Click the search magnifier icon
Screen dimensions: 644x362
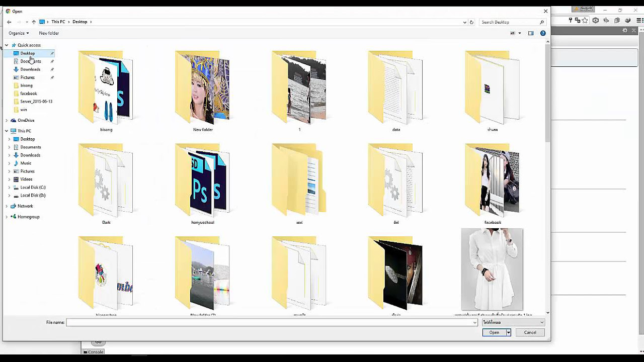541,22
